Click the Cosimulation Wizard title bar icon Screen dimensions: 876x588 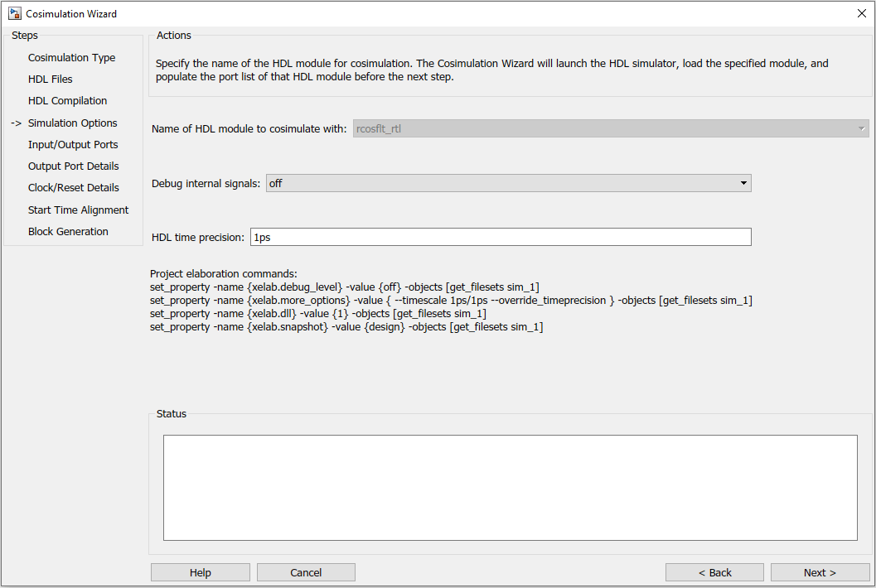14,13
